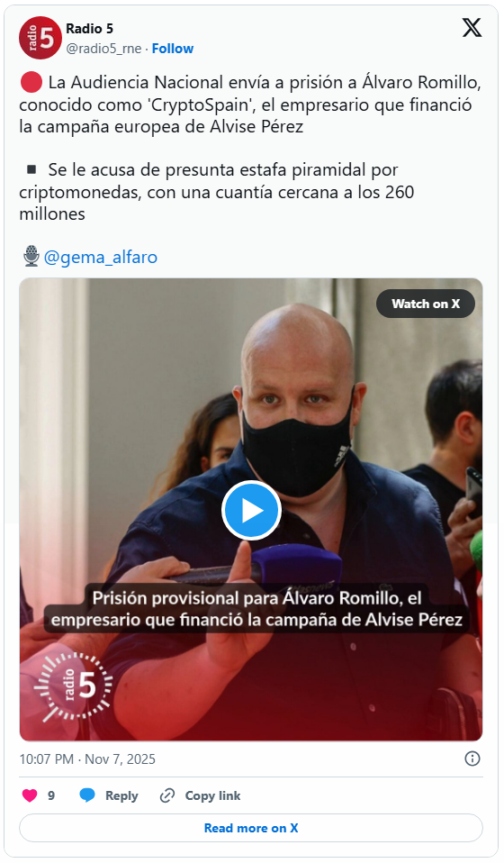Click the Watch on X button
The width and height of the screenshot is (504, 863).
[x=426, y=304]
